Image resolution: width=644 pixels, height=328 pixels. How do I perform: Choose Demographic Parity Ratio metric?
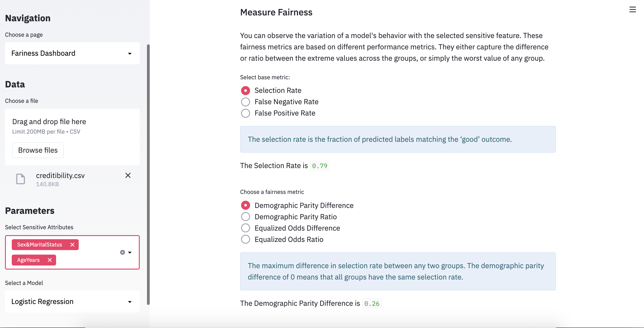(x=246, y=217)
